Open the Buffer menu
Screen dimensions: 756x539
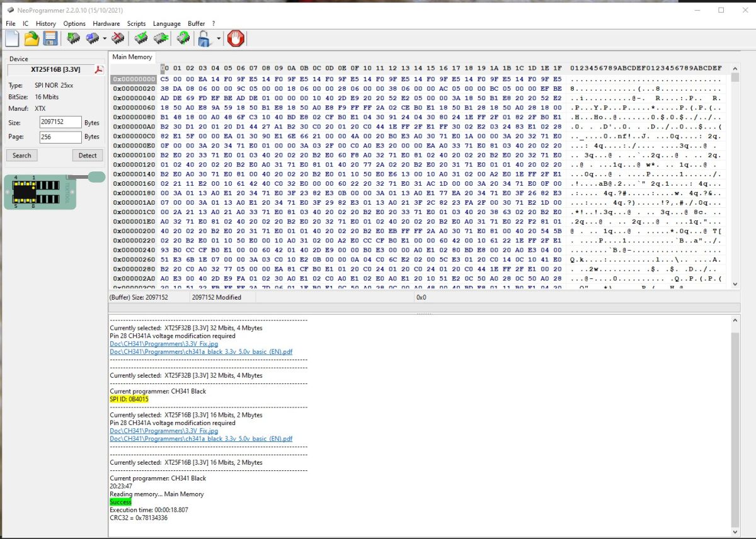pyautogui.click(x=197, y=23)
